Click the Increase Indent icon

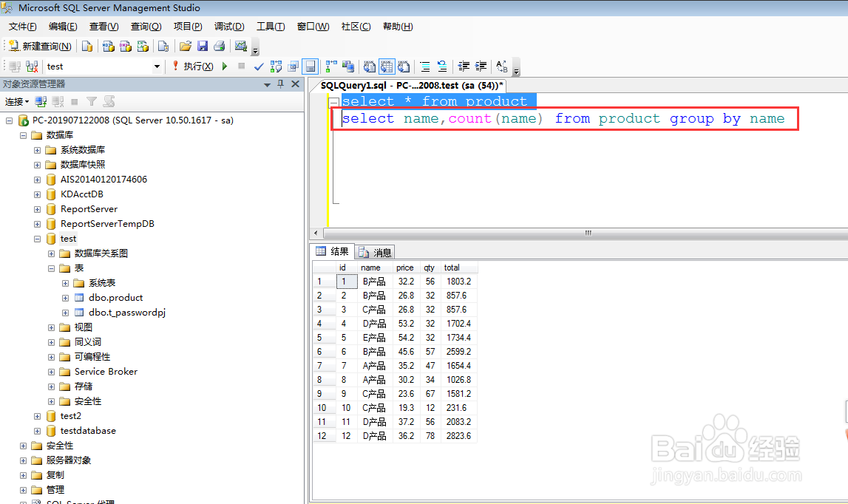pyautogui.click(x=481, y=67)
